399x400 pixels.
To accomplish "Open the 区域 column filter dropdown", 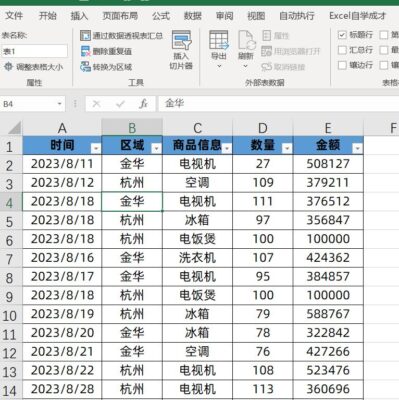I will point(156,148).
